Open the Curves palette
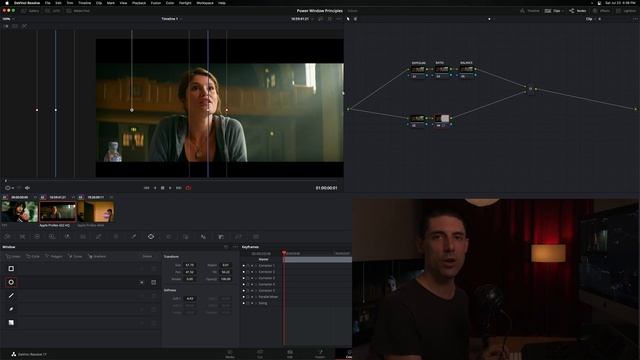Viewport: 640px width, 360px height. click(98, 237)
